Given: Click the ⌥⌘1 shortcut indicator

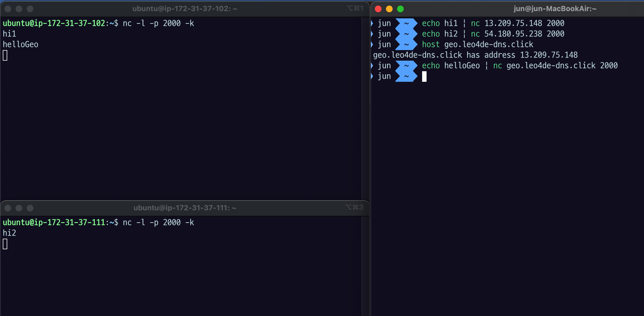Looking at the screenshot, I should [355, 8].
